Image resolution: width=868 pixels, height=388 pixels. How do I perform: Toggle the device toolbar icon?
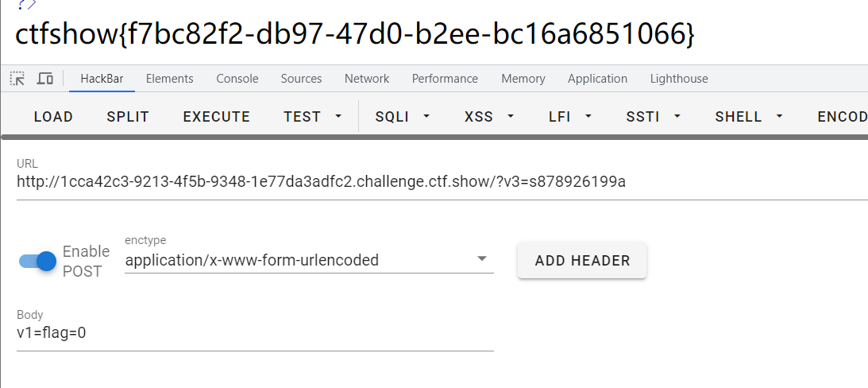click(x=45, y=79)
